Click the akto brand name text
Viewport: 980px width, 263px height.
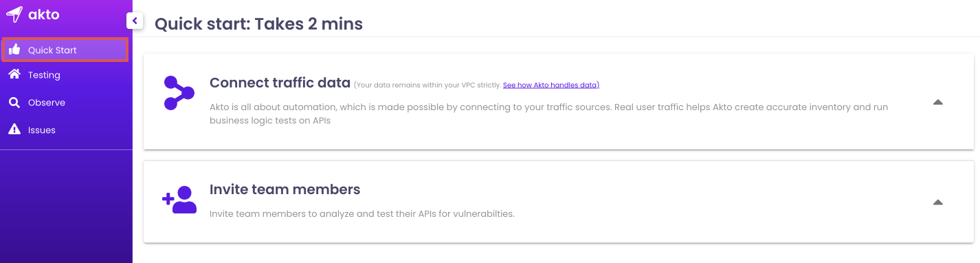(x=45, y=14)
